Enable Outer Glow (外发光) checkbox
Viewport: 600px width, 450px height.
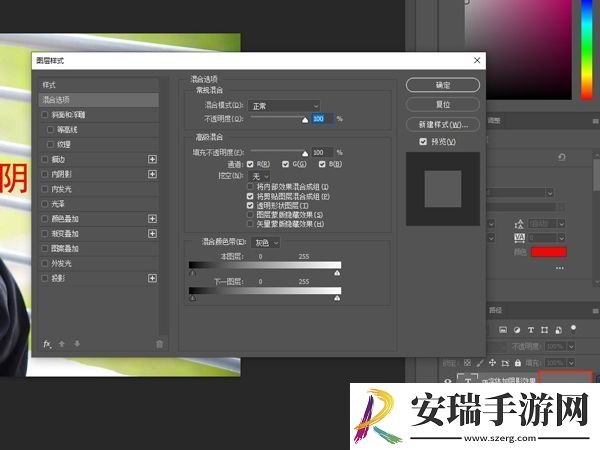44,263
